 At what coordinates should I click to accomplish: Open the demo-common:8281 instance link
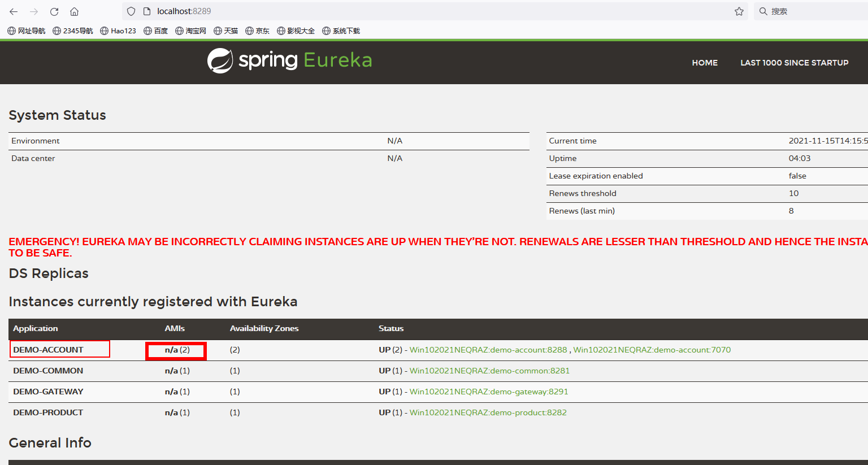coord(489,371)
